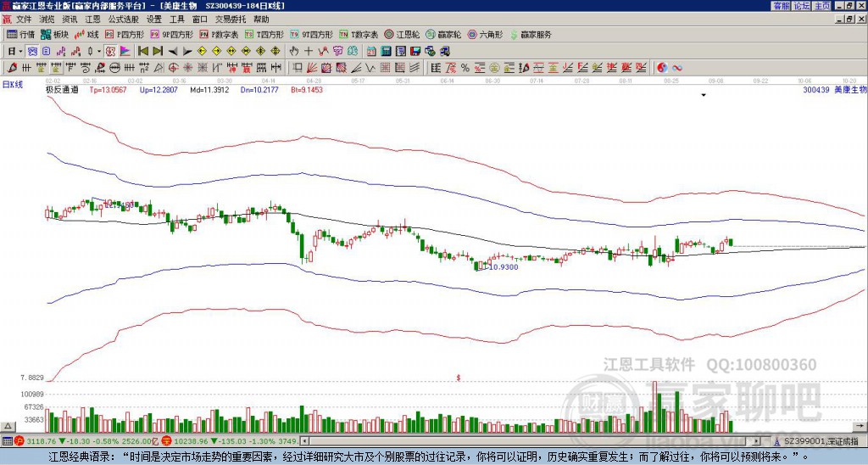This screenshot has height=465, width=868.
Task: Jump to first bar with green skip-back arrow
Action: 142,51
